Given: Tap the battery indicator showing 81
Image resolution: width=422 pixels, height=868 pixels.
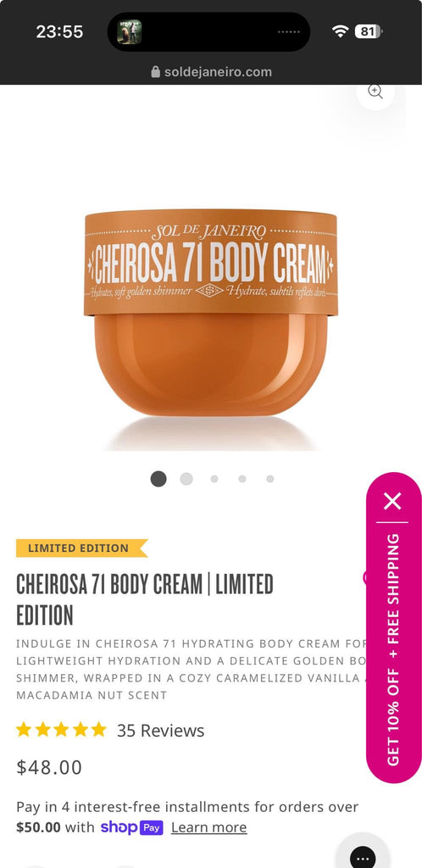Looking at the screenshot, I should pos(369,31).
